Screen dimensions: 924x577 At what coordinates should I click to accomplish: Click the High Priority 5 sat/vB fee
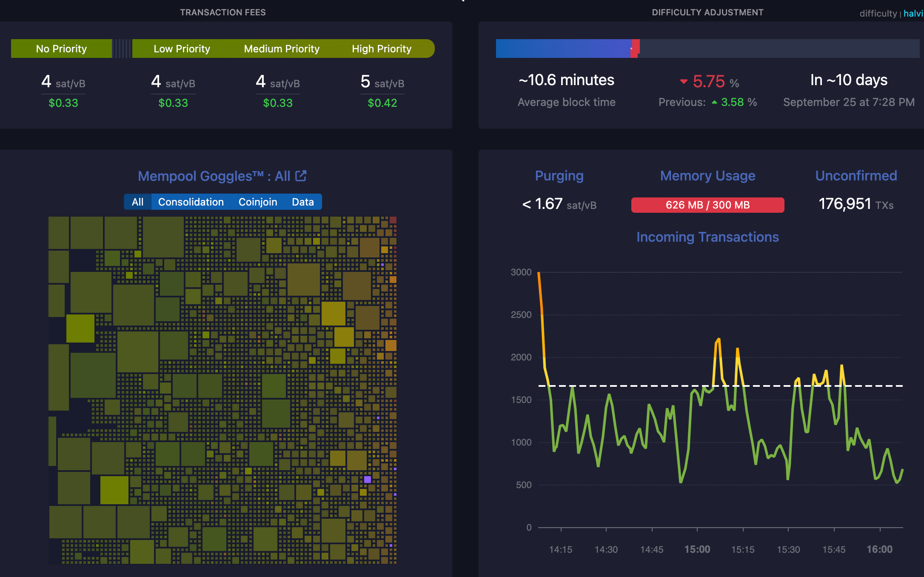pyautogui.click(x=382, y=82)
